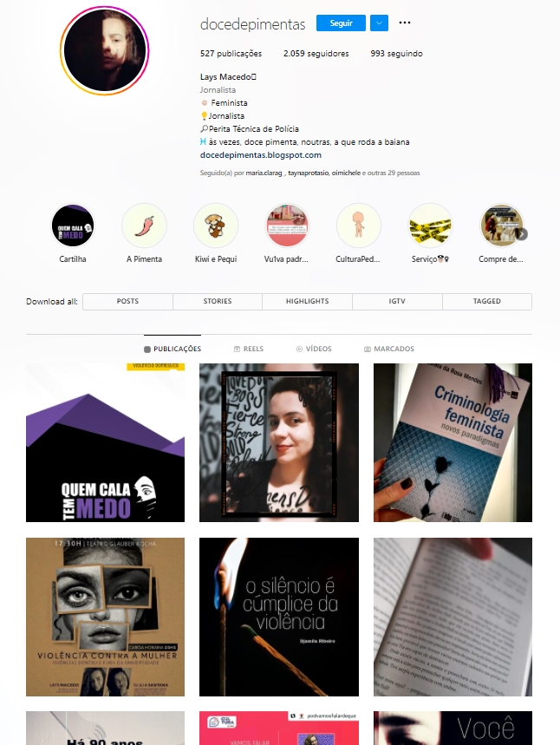Image resolution: width=560 pixels, height=745 pixels.
Task: Switch to the Vídeos tab
Action: click(314, 349)
